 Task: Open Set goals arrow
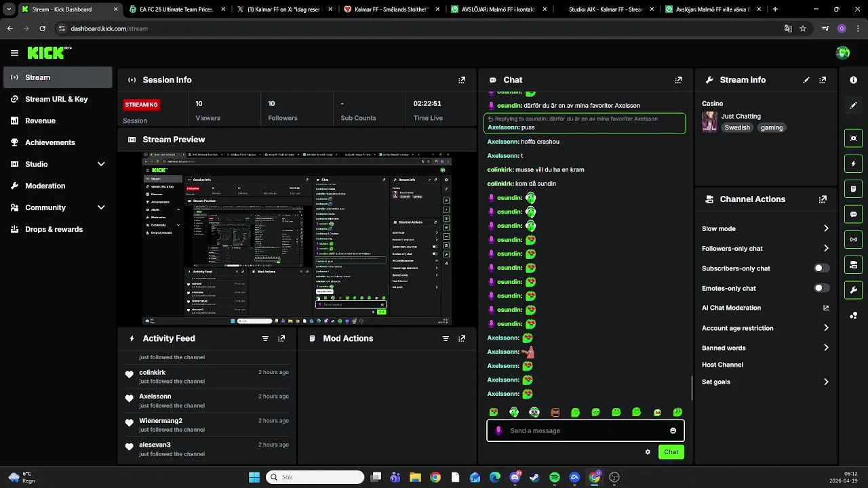point(826,382)
